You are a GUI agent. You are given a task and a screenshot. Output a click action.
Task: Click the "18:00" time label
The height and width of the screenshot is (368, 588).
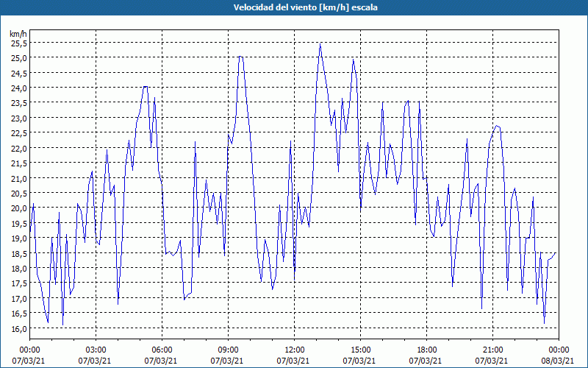tap(426, 350)
